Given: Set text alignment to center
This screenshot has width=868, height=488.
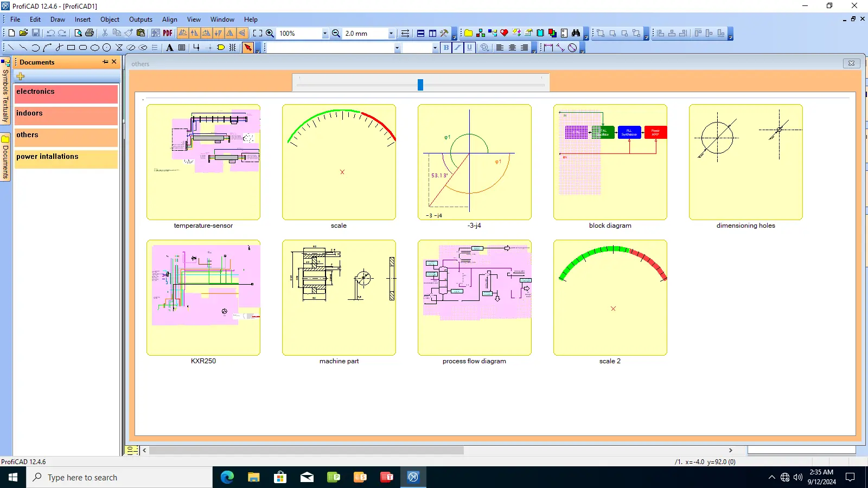Looking at the screenshot, I should [512, 48].
